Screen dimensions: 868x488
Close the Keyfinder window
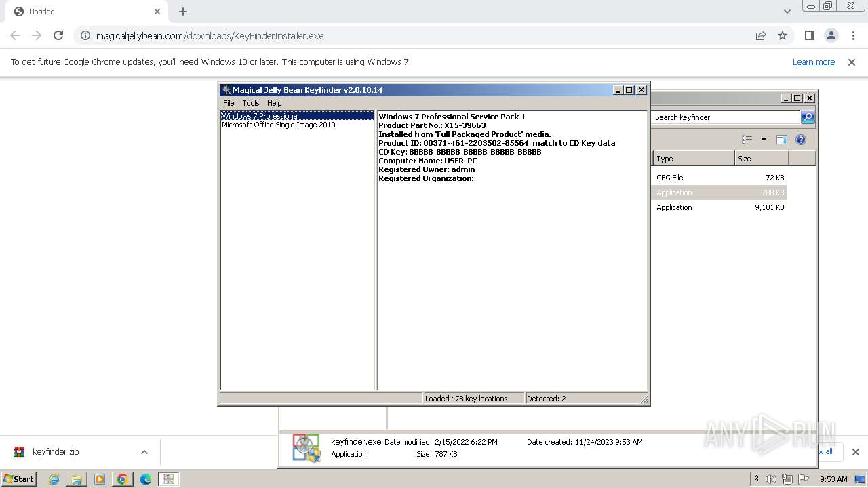pyautogui.click(x=642, y=90)
